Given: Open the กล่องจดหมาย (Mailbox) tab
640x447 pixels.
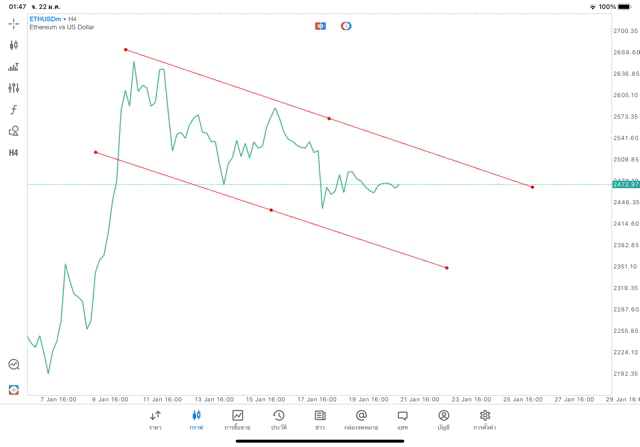Looking at the screenshot, I should pyautogui.click(x=361, y=419).
